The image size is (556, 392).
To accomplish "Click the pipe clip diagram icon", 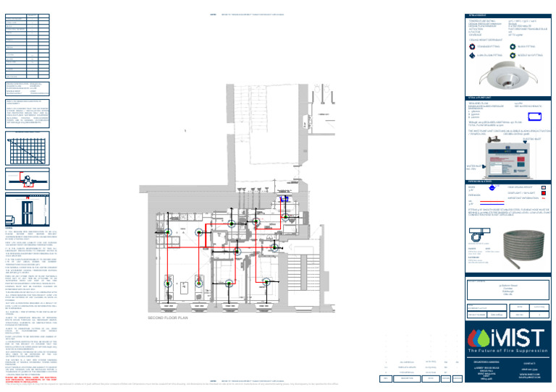I will coord(479,235).
